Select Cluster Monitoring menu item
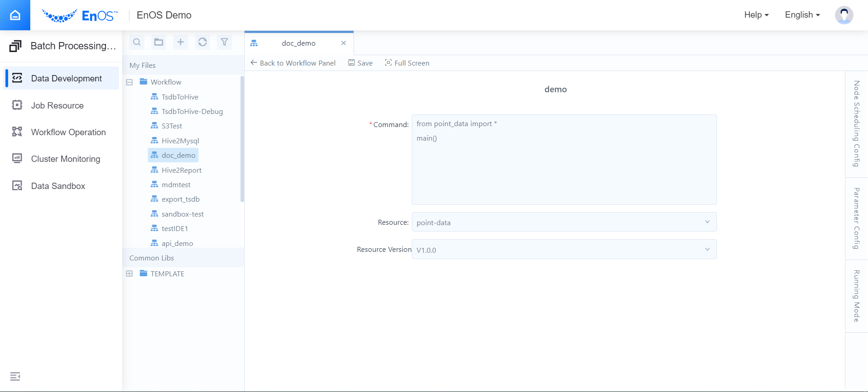The width and height of the screenshot is (868, 392). pos(61,159)
